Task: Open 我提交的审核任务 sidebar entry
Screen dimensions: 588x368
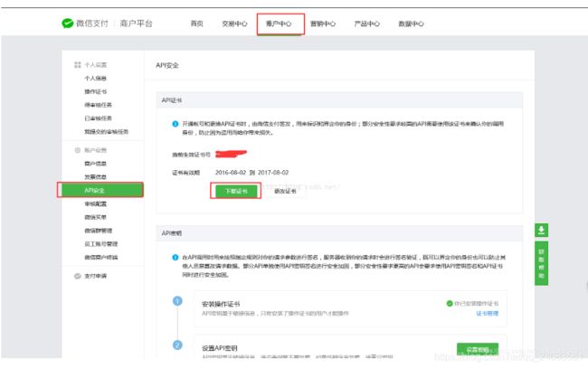Action: point(106,132)
